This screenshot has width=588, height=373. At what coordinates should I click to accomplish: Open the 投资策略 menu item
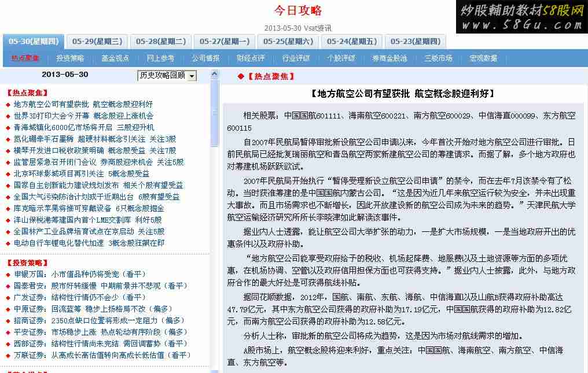tap(70, 58)
